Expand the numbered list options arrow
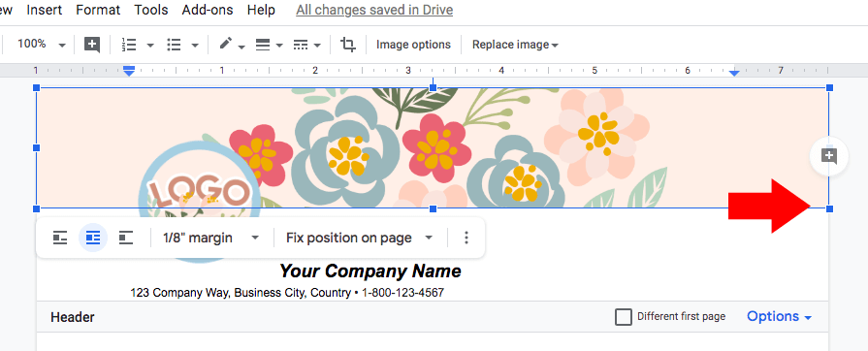The image size is (868, 351). click(150, 45)
